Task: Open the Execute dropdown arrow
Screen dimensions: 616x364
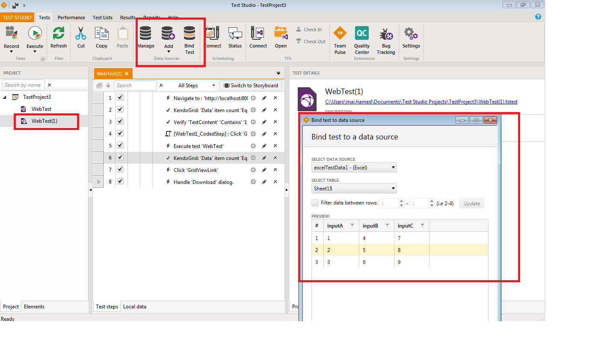Action: (x=35, y=52)
